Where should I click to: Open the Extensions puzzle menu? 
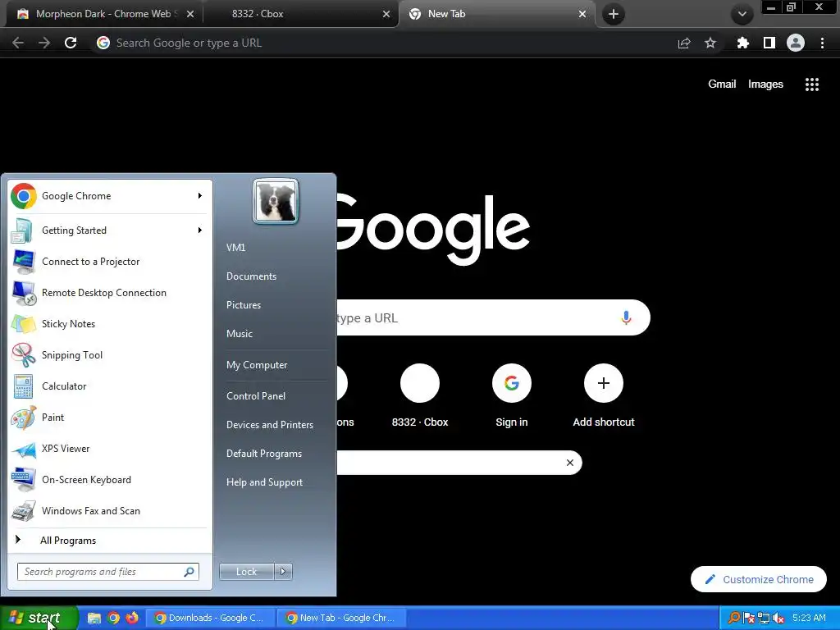point(742,43)
